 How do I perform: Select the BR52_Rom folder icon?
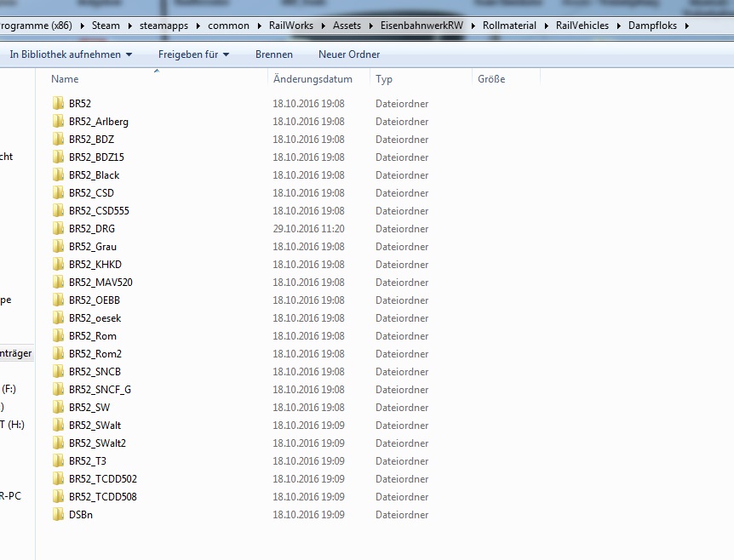click(58, 335)
